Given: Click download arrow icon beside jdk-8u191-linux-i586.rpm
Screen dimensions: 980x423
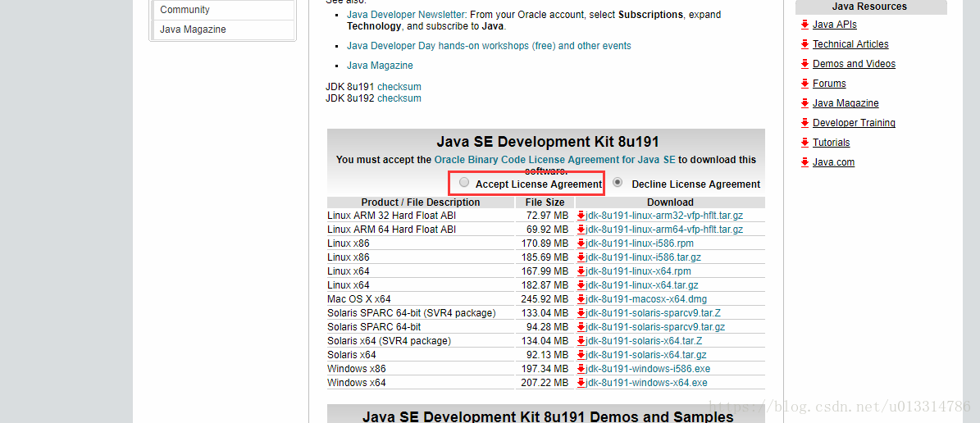Looking at the screenshot, I should pos(581,243).
